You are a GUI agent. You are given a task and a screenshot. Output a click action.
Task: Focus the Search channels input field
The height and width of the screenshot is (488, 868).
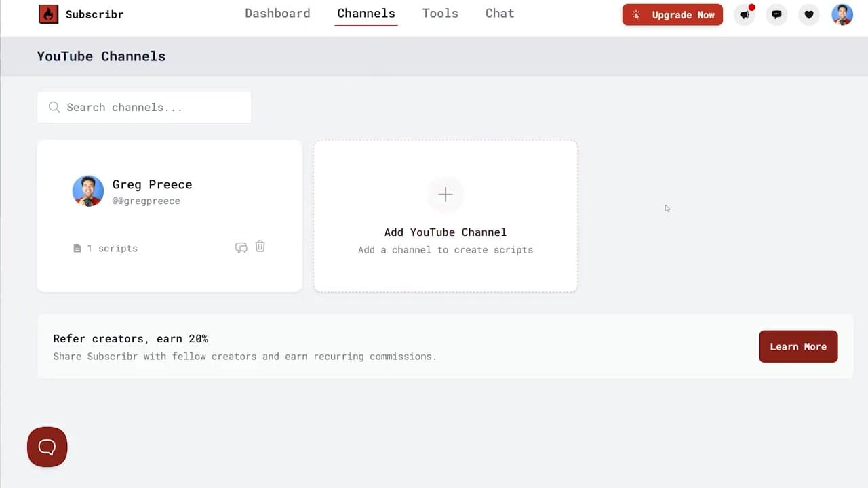click(144, 107)
